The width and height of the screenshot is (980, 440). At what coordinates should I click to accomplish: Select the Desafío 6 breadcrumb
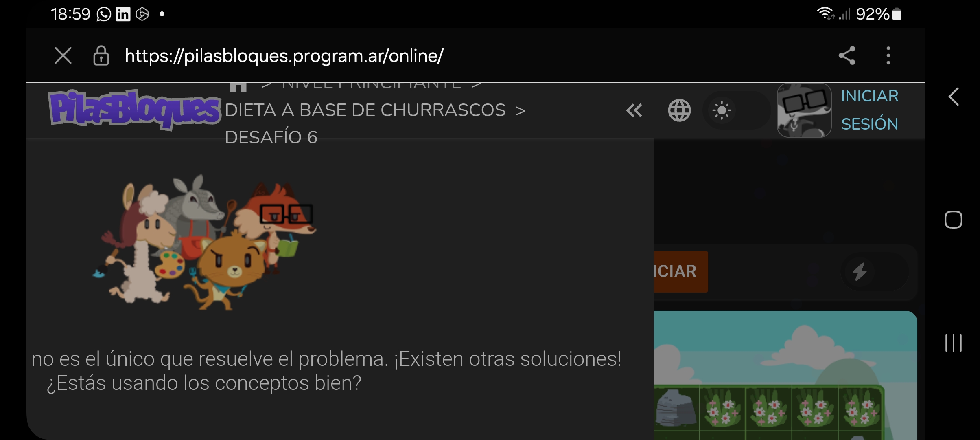click(271, 137)
